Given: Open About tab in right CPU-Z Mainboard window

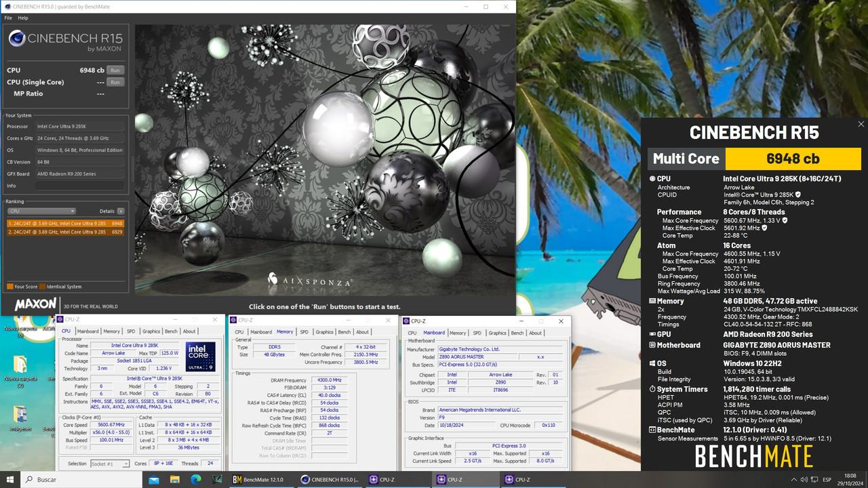Looking at the screenshot, I should [x=536, y=333].
